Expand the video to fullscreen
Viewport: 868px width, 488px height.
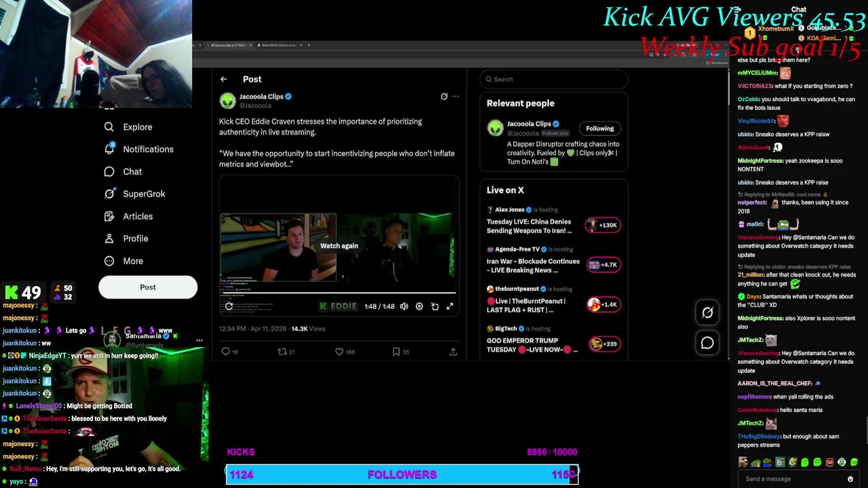(450, 306)
